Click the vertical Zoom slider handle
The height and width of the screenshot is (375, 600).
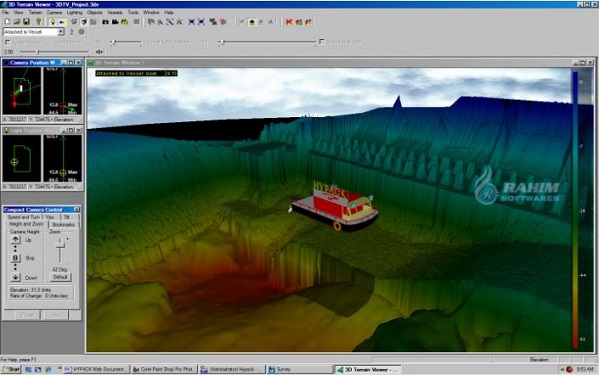coord(60,246)
